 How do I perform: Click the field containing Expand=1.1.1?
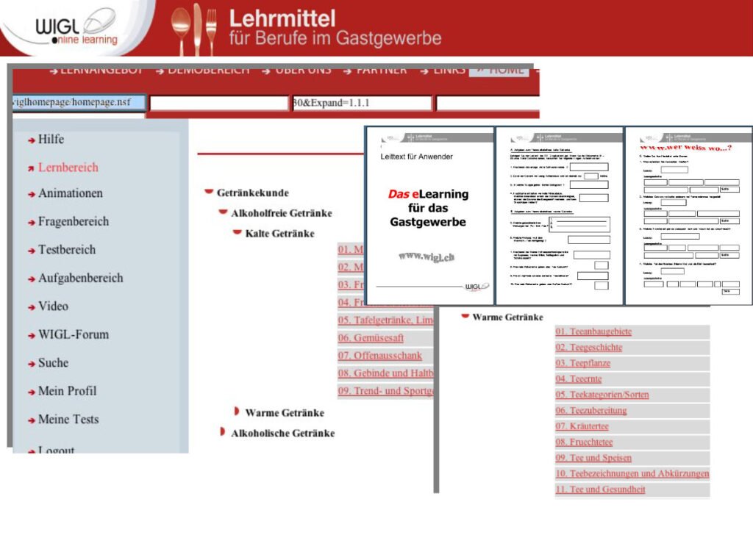362,103
